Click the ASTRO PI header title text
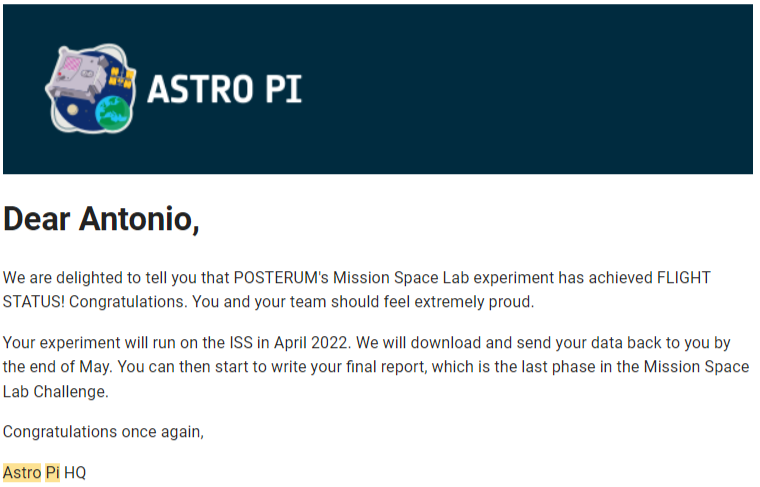 tap(224, 89)
